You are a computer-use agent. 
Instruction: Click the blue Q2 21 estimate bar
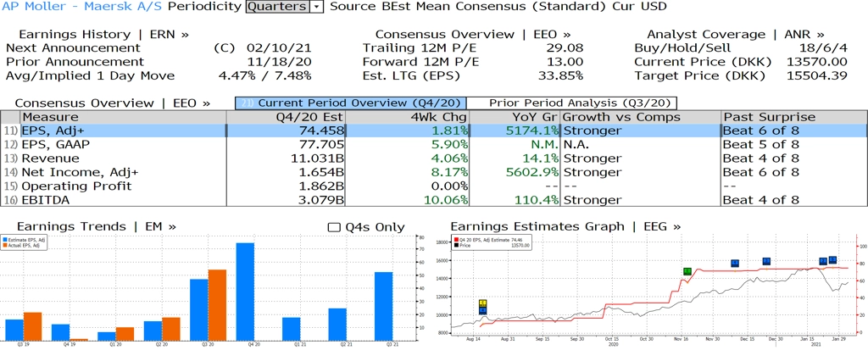pos(337,325)
